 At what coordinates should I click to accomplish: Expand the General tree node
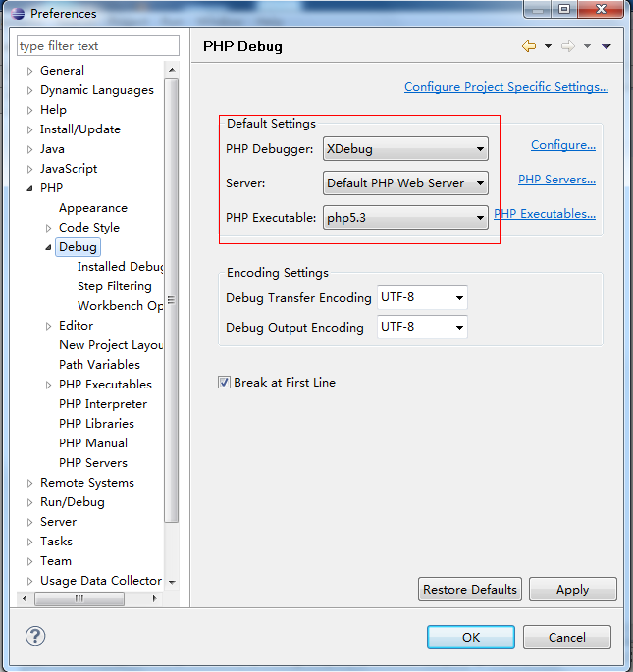tap(29, 71)
